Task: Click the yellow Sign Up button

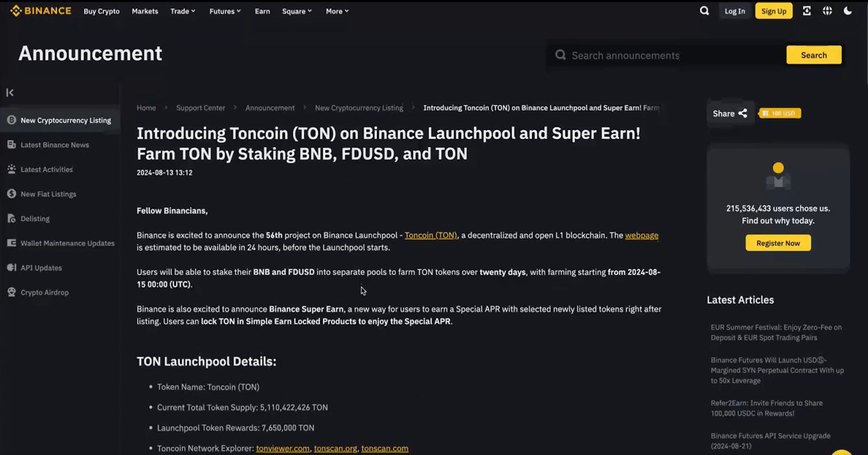Action: (774, 11)
